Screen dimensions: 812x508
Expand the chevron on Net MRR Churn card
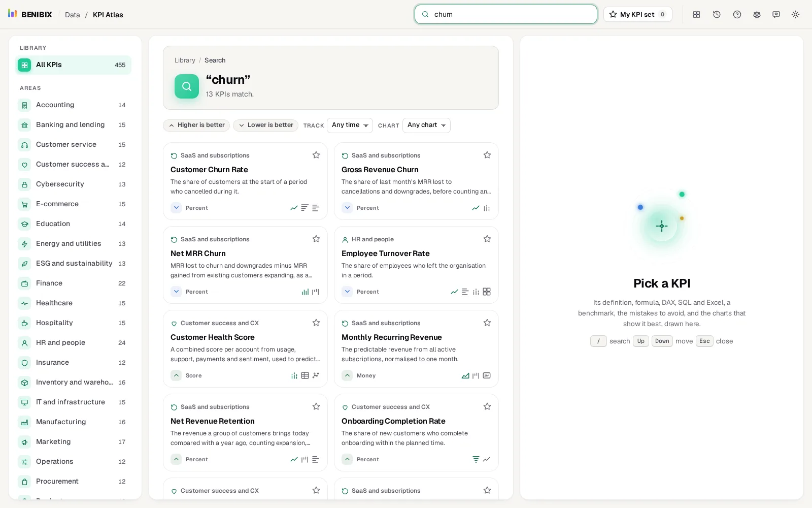point(176,292)
